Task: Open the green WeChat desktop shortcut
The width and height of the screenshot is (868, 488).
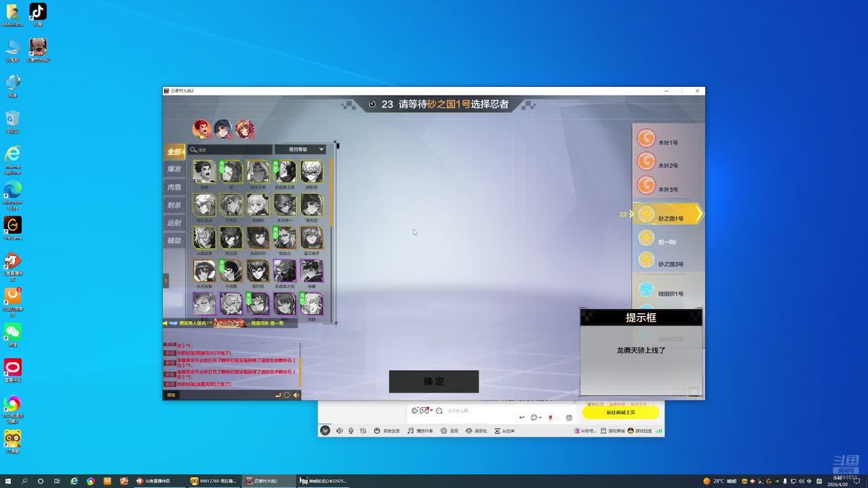Action: [13, 334]
